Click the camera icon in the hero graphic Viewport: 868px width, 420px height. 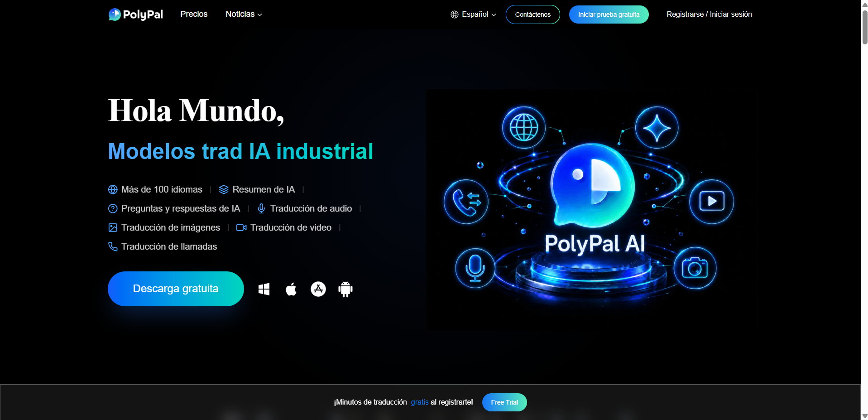tap(695, 268)
